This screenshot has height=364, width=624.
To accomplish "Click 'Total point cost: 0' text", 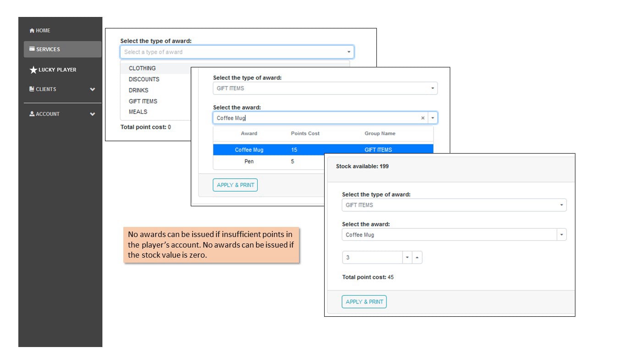I will pyautogui.click(x=145, y=127).
